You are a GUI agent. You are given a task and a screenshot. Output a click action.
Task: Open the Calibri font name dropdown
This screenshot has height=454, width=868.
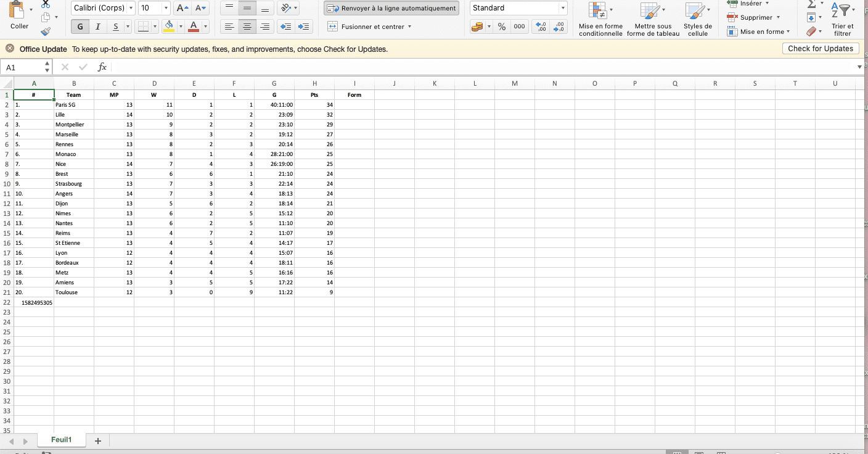coord(131,8)
